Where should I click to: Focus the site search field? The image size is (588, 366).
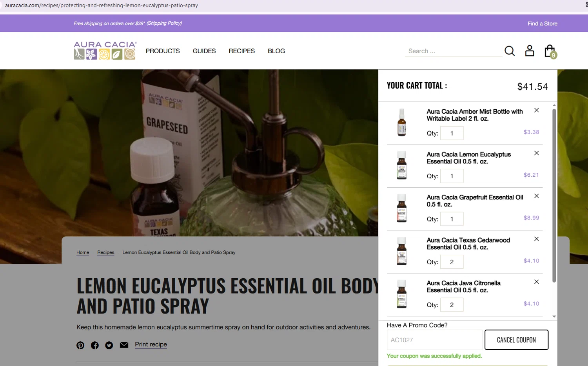click(x=454, y=51)
